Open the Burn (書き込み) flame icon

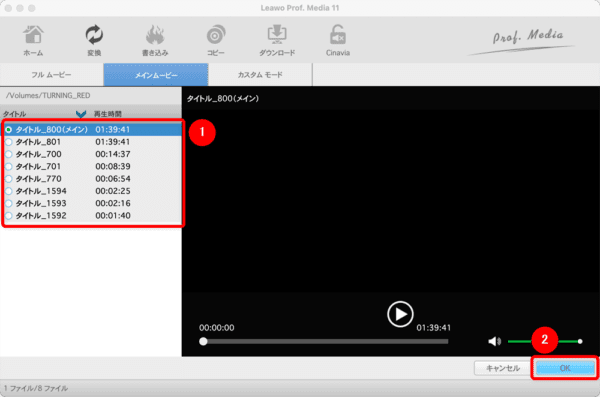click(155, 40)
